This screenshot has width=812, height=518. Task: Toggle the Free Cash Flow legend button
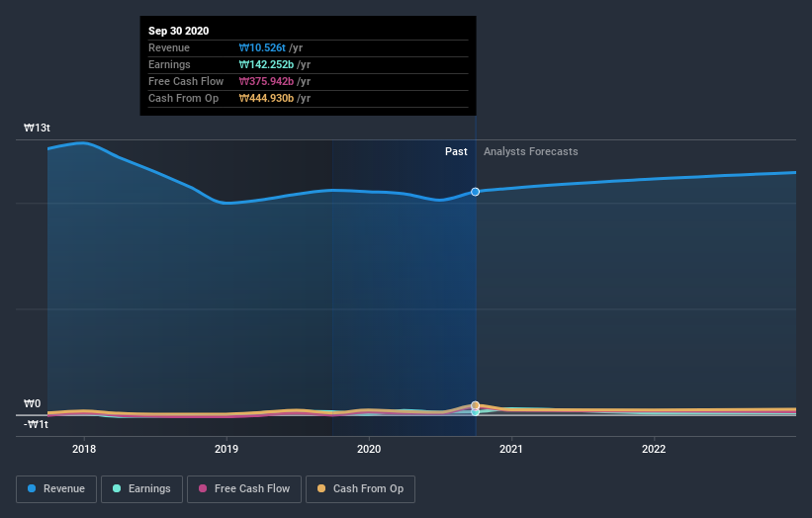tap(244, 489)
